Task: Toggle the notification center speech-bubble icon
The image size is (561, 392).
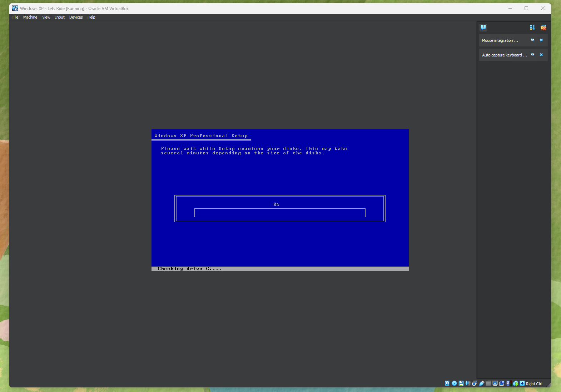Action: coord(483,28)
